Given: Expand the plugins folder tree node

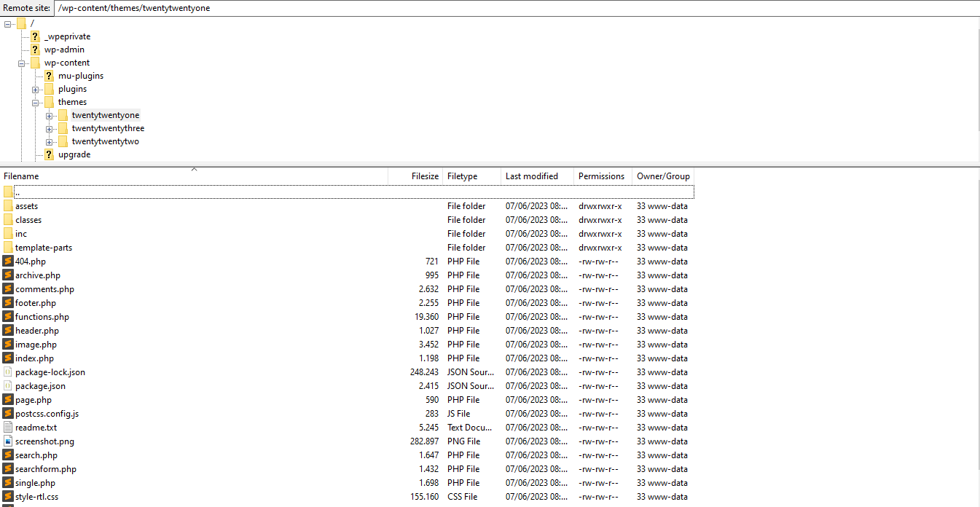Looking at the screenshot, I should click(35, 89).
